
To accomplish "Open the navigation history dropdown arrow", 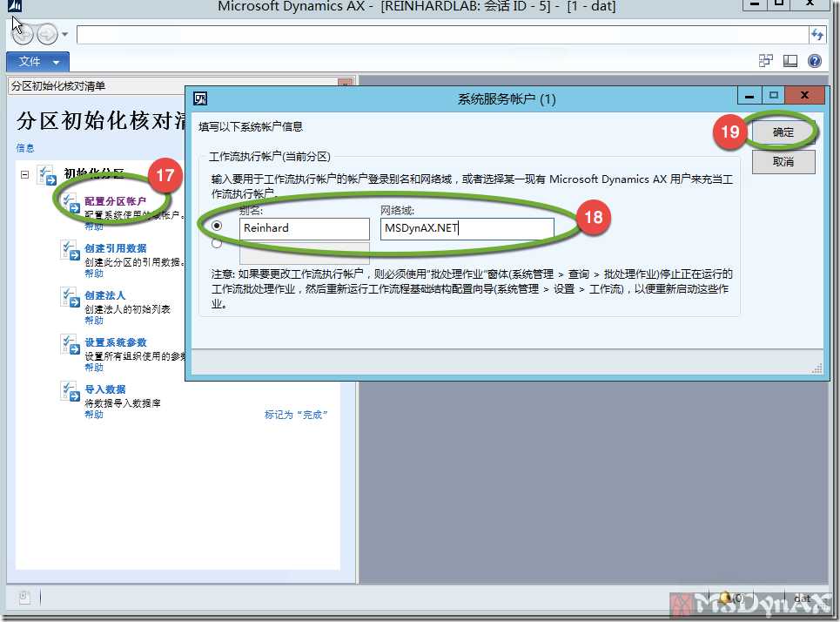I will coord(64,34).
